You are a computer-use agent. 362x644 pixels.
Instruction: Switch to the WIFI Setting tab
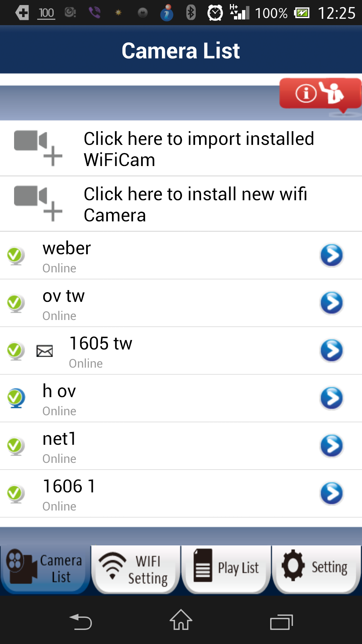tap(136, 570)
